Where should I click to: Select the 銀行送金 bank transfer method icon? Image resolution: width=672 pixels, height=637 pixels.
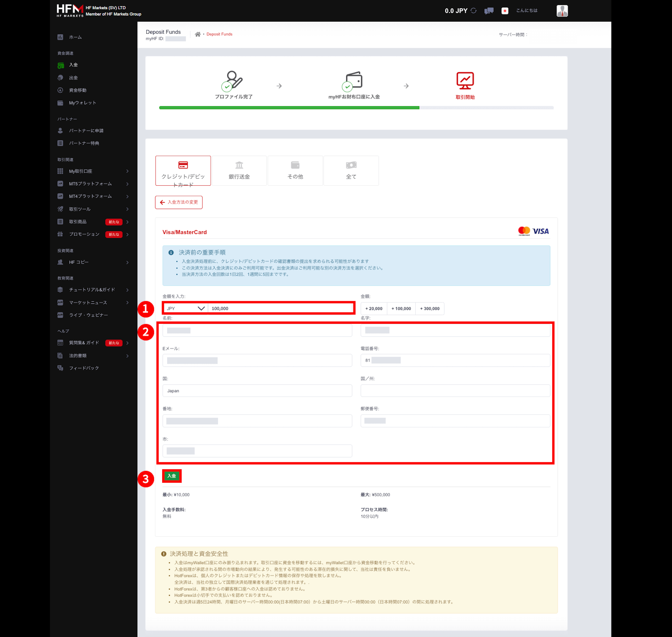click(x=239, y=170)
